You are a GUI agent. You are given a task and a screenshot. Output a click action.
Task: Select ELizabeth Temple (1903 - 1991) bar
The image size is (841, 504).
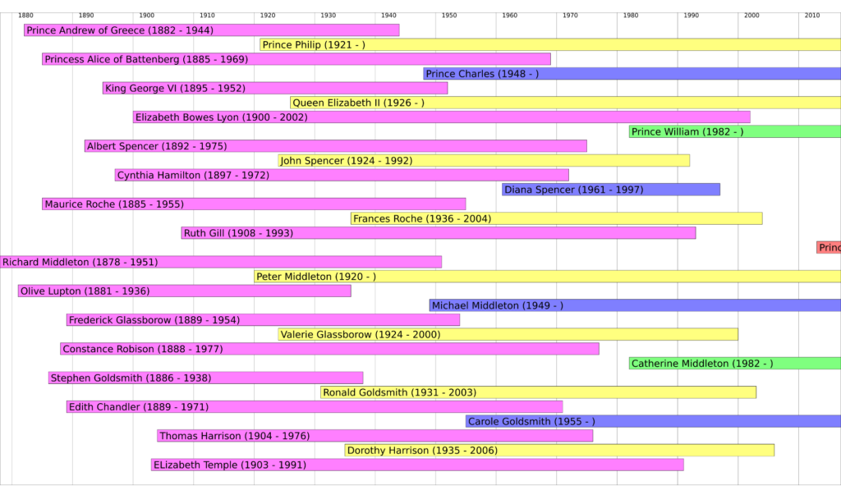point(417,465)
